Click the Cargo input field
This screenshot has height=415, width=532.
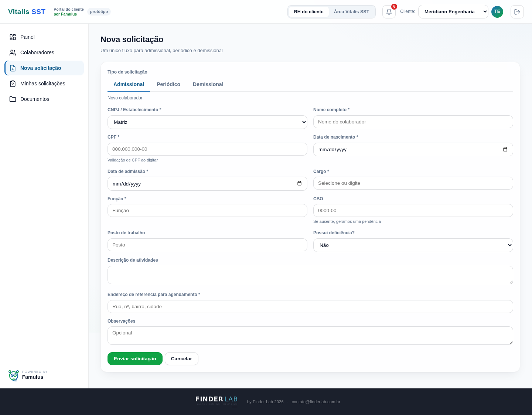(x=413, y=183)
